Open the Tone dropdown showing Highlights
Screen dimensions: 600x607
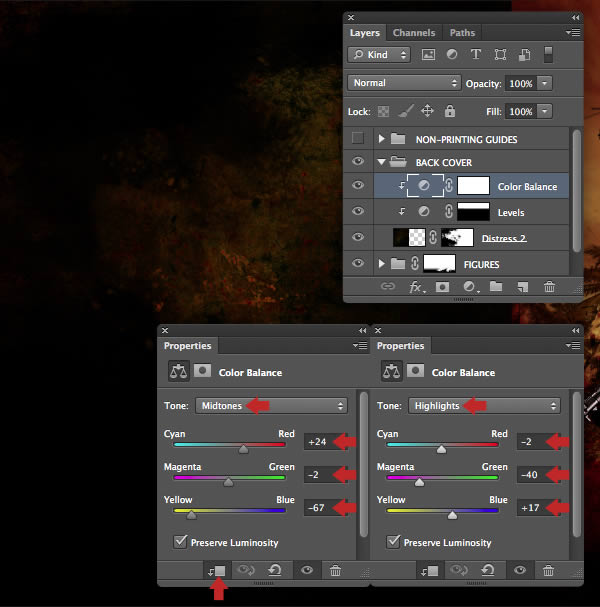point(484,406)
